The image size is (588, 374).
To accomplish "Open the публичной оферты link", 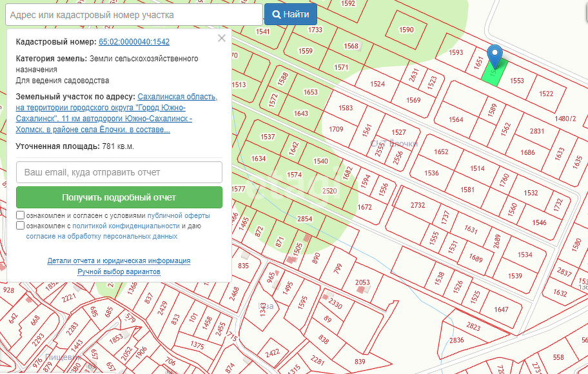I will click(179, 215).
